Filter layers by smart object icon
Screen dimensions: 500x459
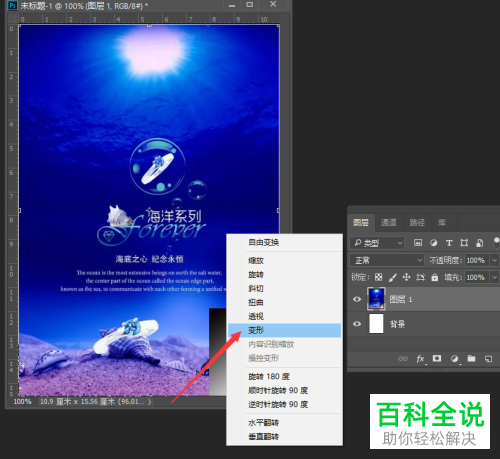coord(479,243)
